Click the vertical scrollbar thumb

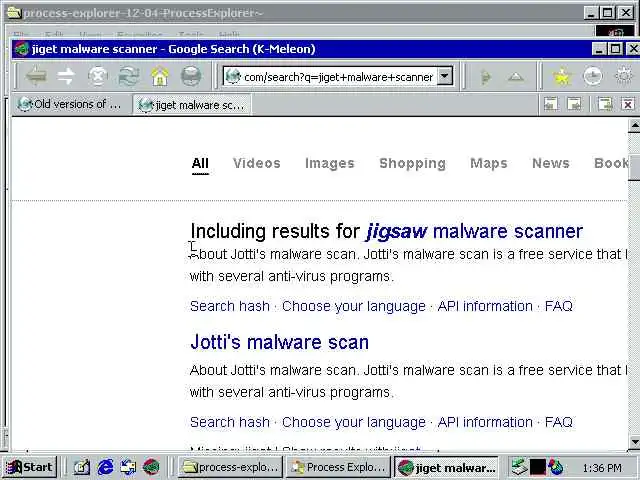pyautogui.click(x=634, y=167)
